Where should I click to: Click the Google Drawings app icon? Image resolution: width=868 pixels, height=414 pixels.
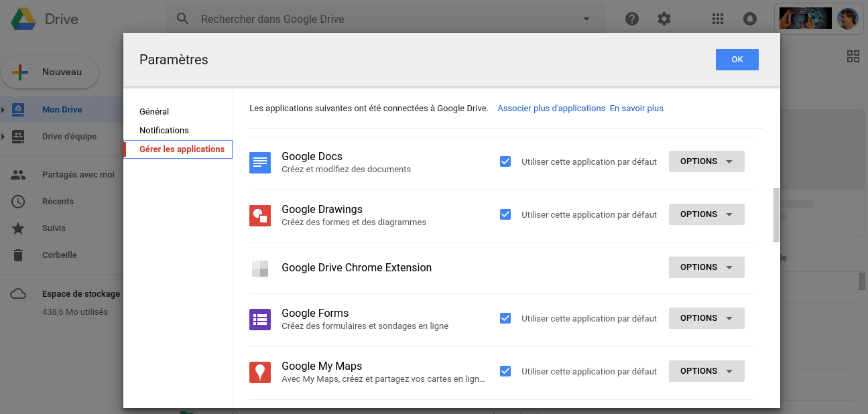tap(260, 215)
